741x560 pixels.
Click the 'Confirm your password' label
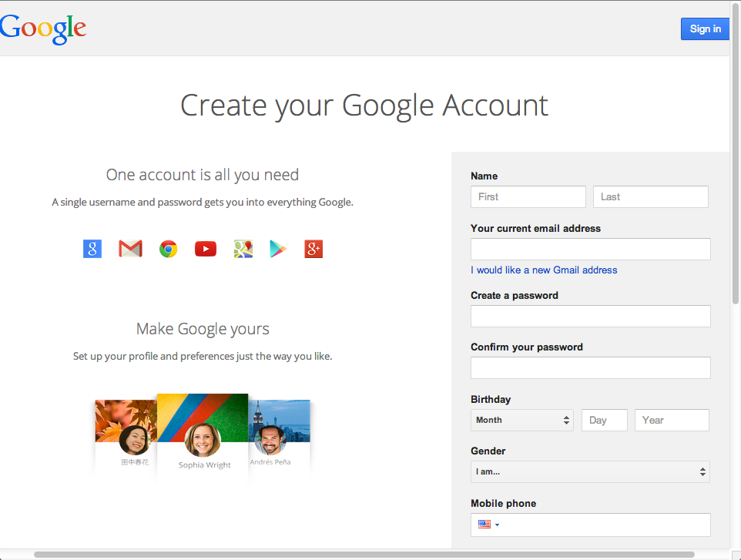(x=526, y=347)
